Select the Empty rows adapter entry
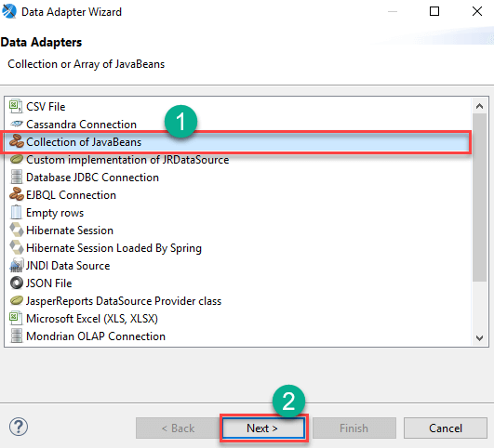This screenshot has width=494, height=448. 55,213
